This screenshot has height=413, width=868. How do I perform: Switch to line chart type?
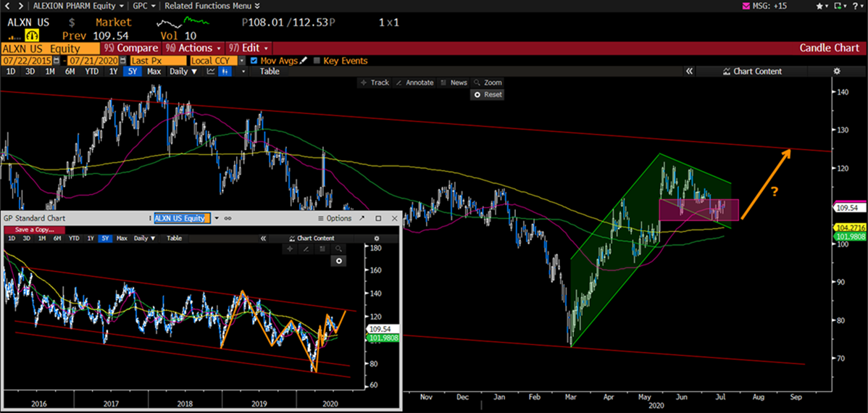tap(211, 72)
